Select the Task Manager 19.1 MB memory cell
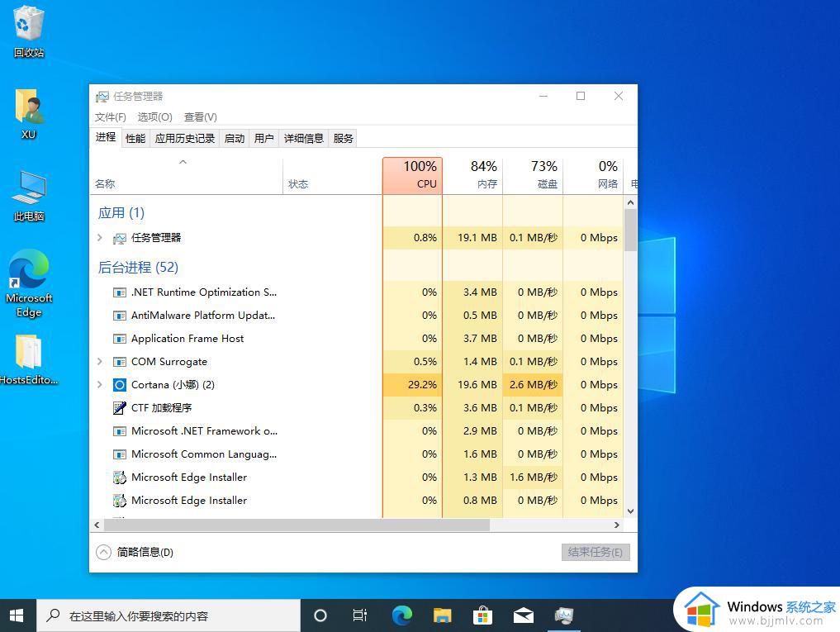The height and width of the screenshot is (632, 840). (472, 237)
